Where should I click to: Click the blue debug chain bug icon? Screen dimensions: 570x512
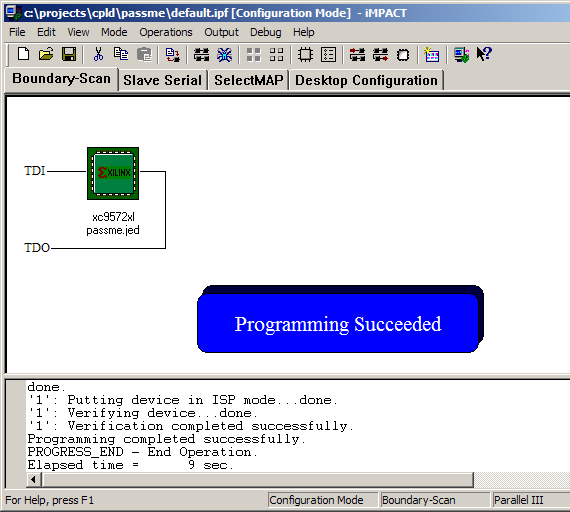pyautogui.click(x=224, y=55)
